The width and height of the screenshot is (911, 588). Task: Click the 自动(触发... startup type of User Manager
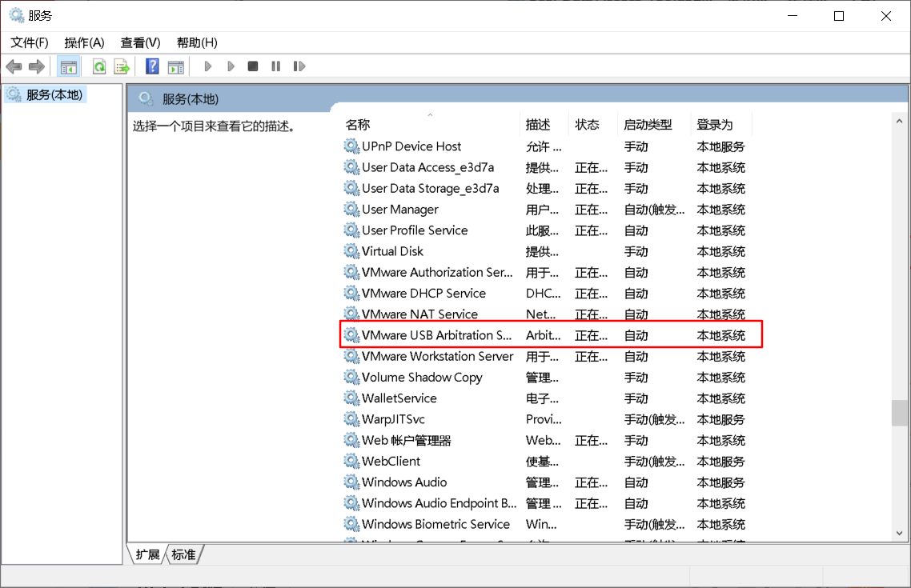click(x=654, y=210)
